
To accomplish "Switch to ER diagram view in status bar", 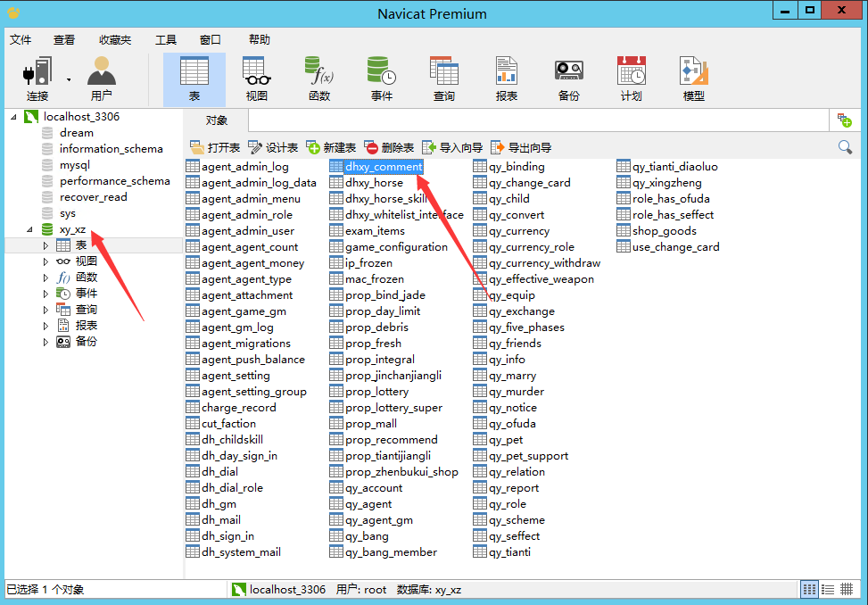I will click(847, 589).
